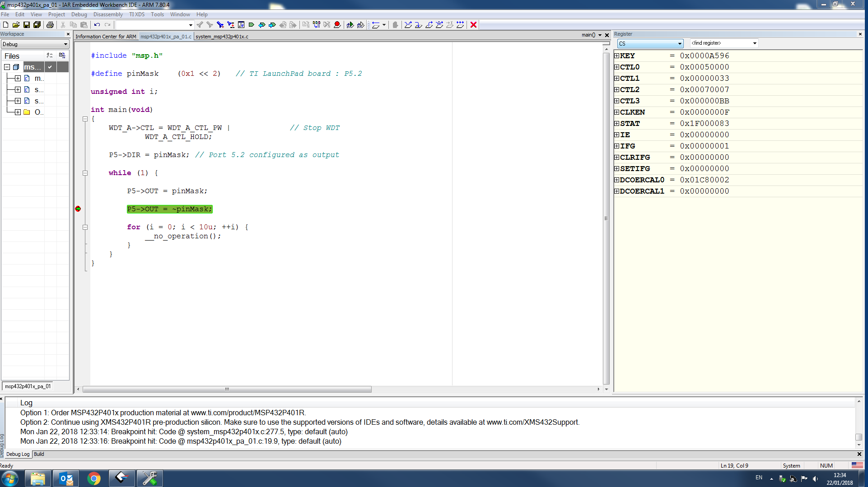Click the log pane vertical scrollbar thumb

(859, 437)
